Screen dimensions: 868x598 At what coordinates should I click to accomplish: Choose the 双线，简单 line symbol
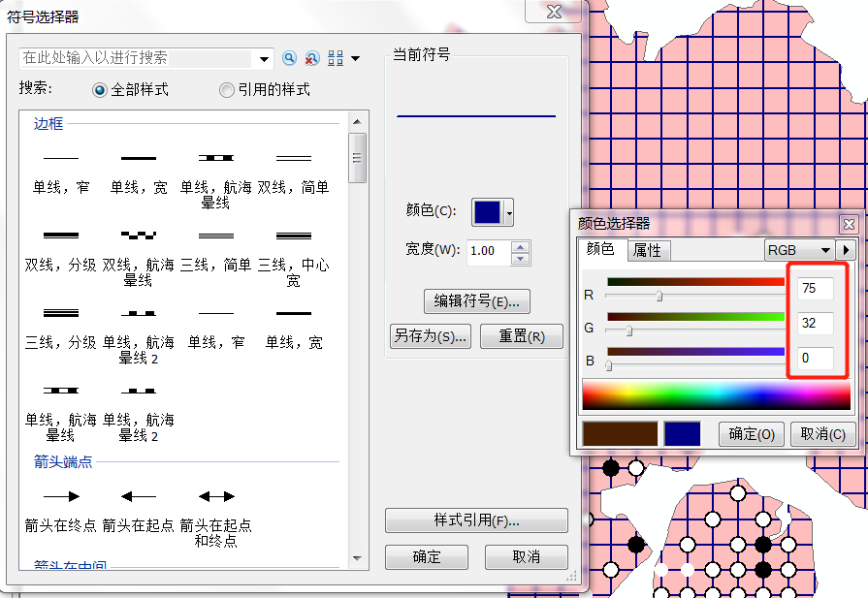293,158
